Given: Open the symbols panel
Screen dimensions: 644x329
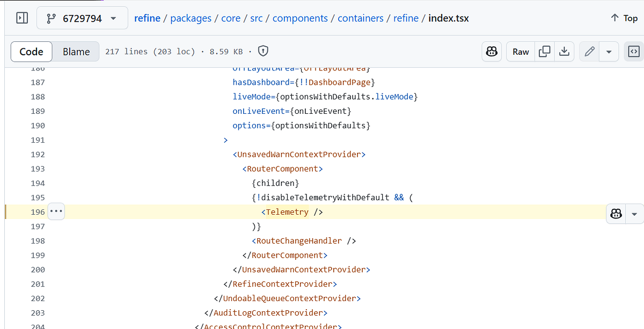Looking at the screenshot, I should (x=633, y=51).
